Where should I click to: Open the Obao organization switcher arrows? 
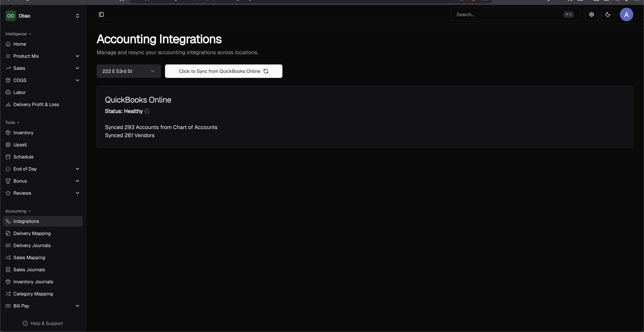(77, 16)
